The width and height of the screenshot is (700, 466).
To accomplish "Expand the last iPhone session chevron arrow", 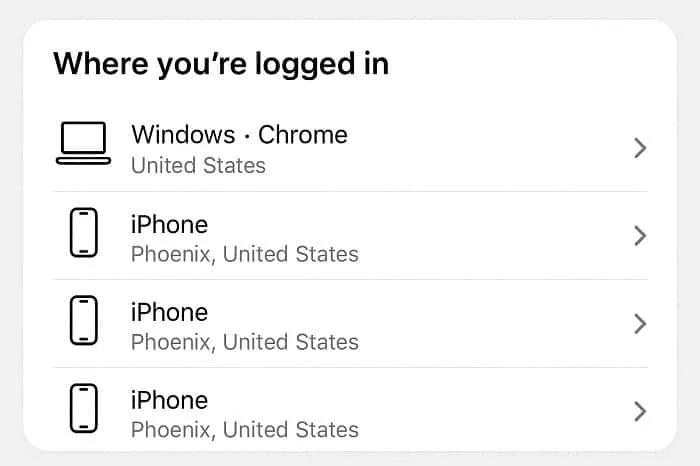I will [x=640, y=412].
